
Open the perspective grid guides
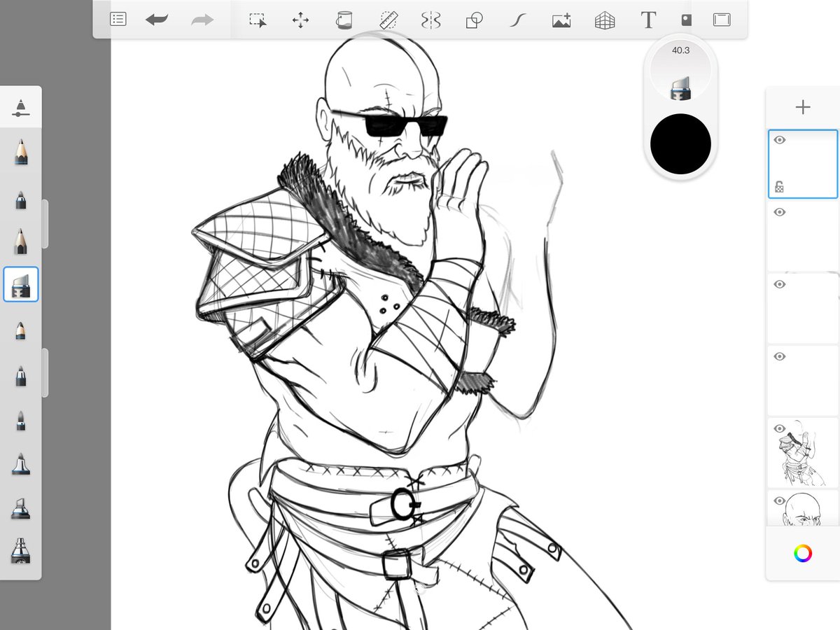click(x=604, y=20)
